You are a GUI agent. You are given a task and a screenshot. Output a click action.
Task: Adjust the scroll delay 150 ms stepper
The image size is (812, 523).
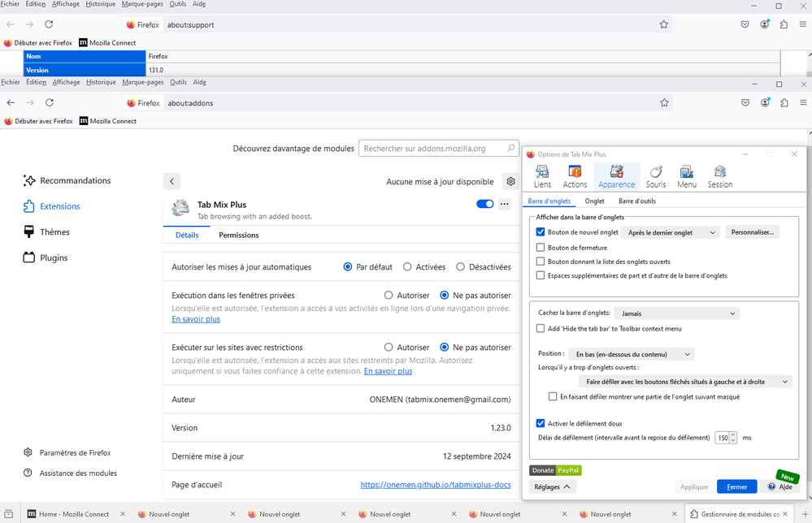733,438
